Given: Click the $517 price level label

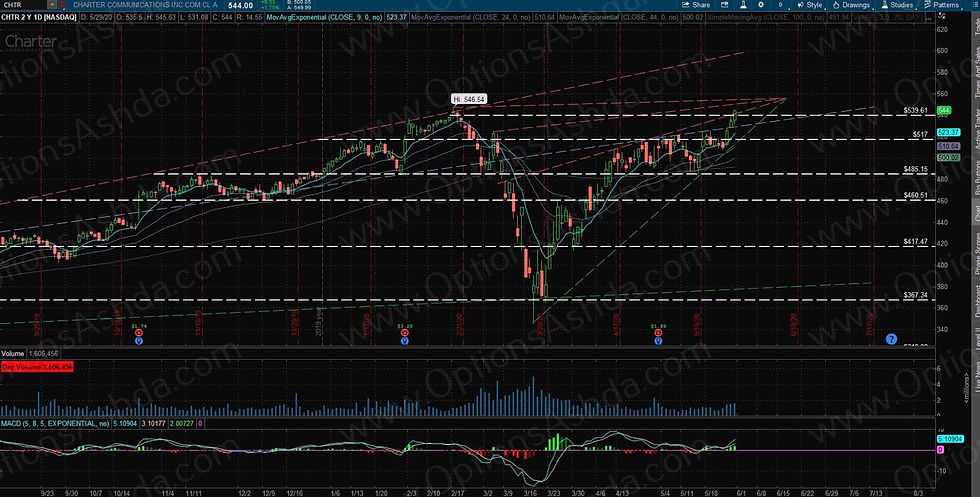Looking at the screenshot, I should [919, 134].
